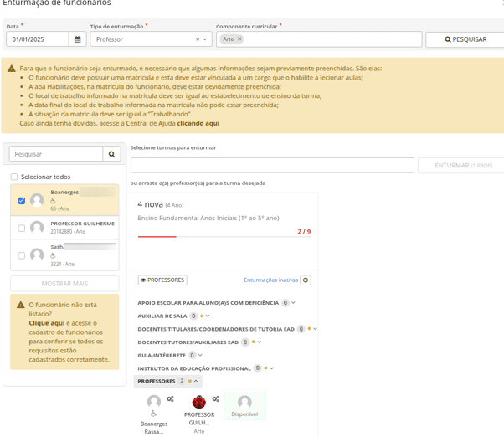Click the '20142880 - Arte' text
The height and width of the screenshot is (437, 504).
tap(68, 231)
